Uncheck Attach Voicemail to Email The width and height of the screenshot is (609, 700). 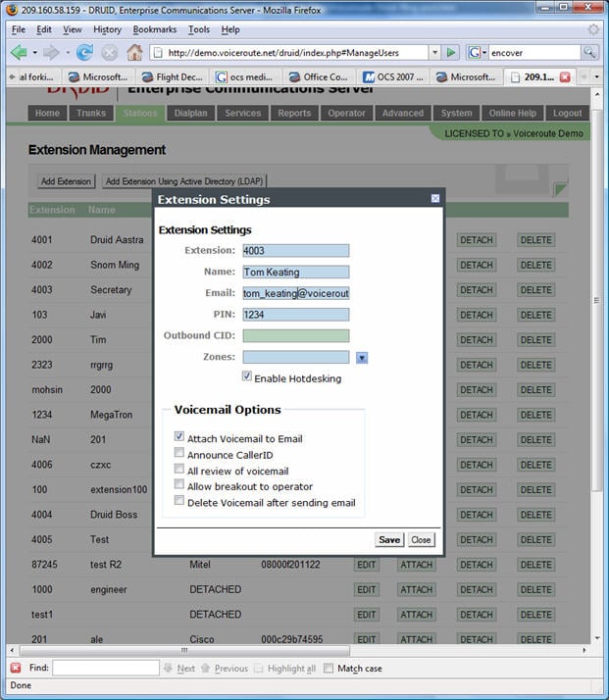pos(179,437)
